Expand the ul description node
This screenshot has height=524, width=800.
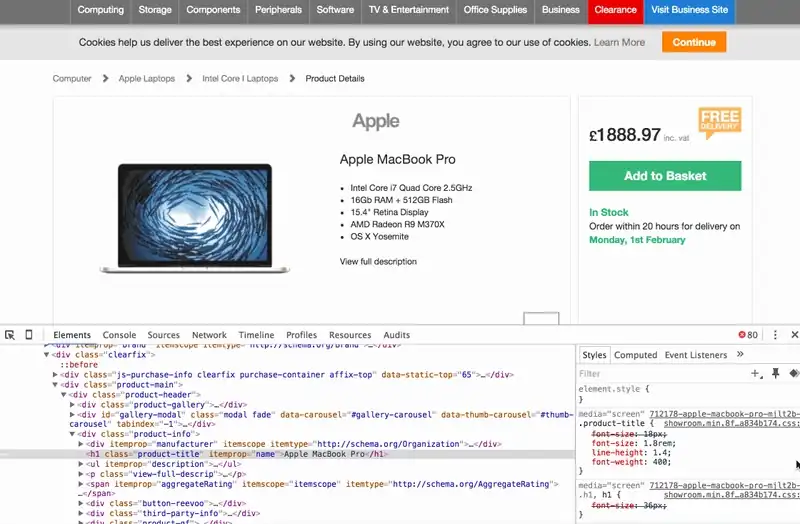point(81,464)
